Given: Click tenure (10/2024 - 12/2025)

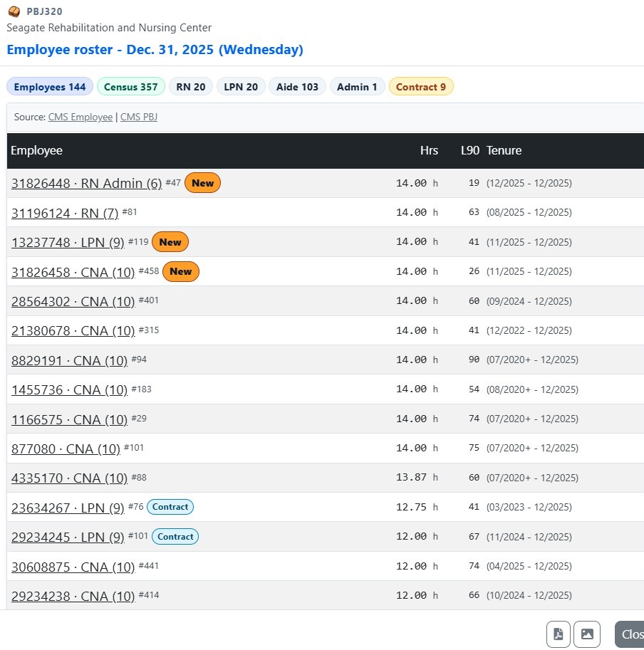Looking at the screenshot, I should [529, 595].
